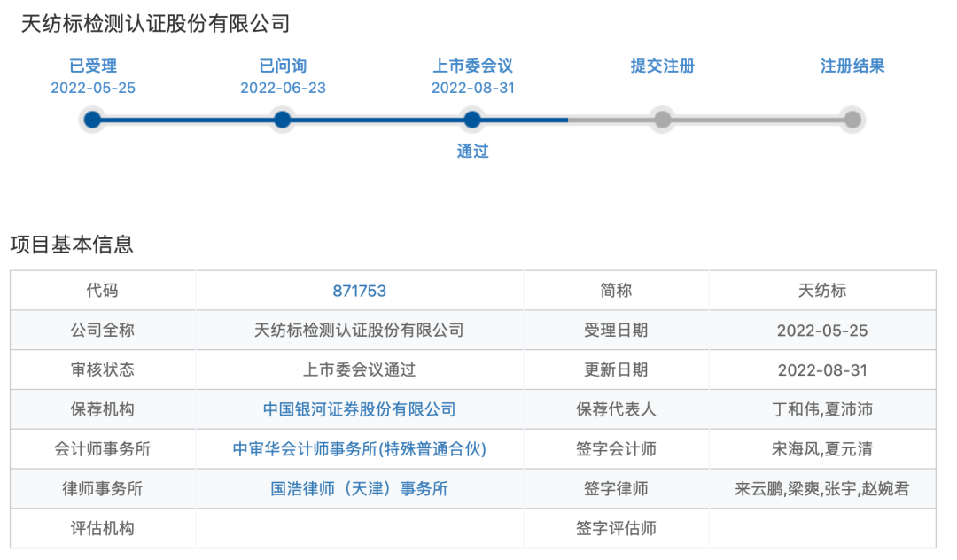This screenshot has height=560, width=957.
Task: Click the 已受理 timeline node dot
Action: coord(92,120)
